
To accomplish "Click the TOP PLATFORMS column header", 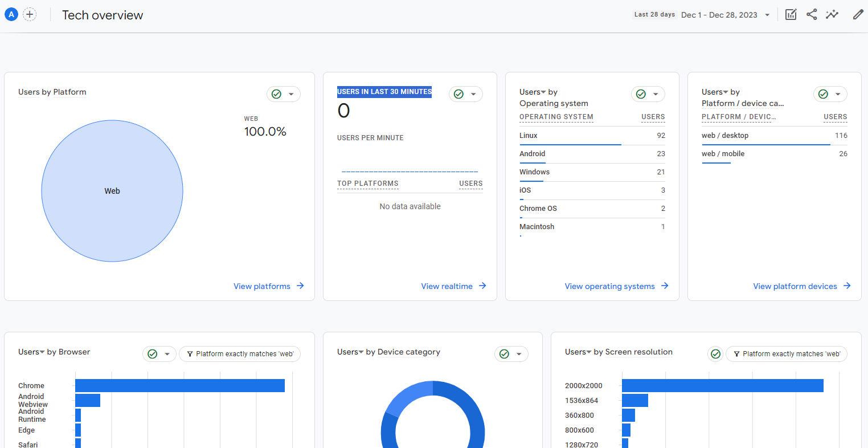I will 368,184.
